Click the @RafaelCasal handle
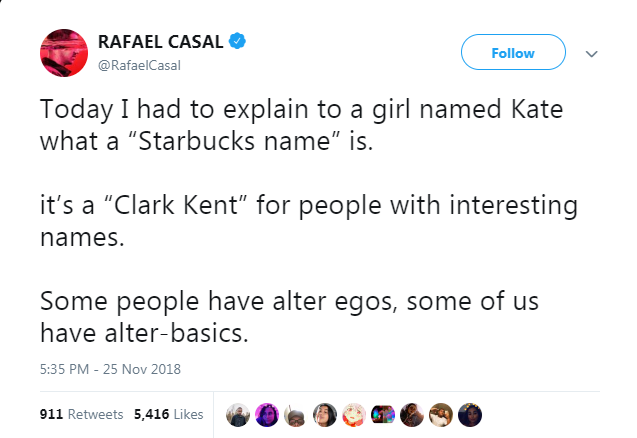The width and height of the screenshot is (637, 438). 139,65
